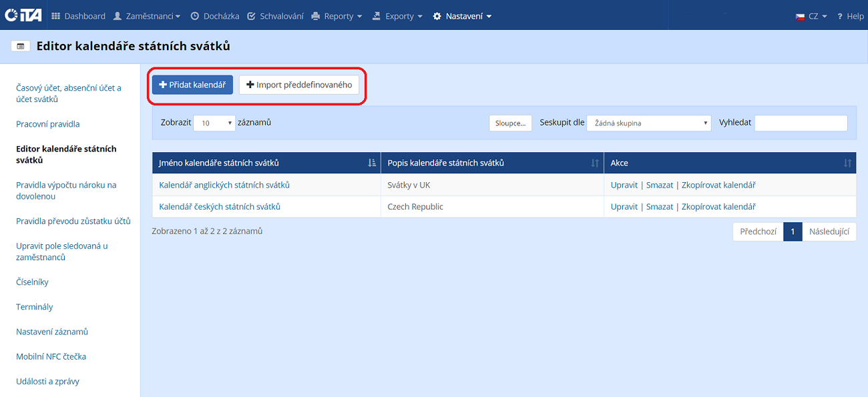The width and height of the screenshot is (868, 397).
Task: Click the Přidat kalendář button
Action: (x=192, y=85)
